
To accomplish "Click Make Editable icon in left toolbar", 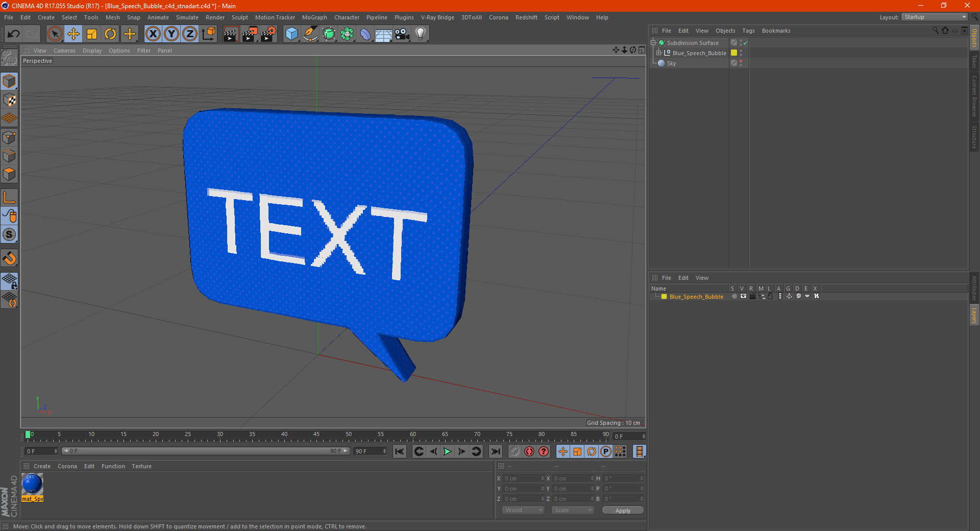I will [x=9, y=59].
